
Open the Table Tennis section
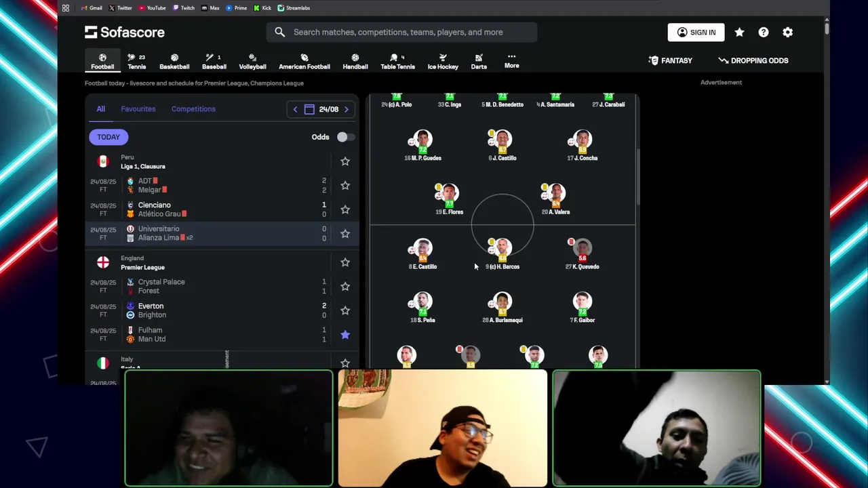397,61
